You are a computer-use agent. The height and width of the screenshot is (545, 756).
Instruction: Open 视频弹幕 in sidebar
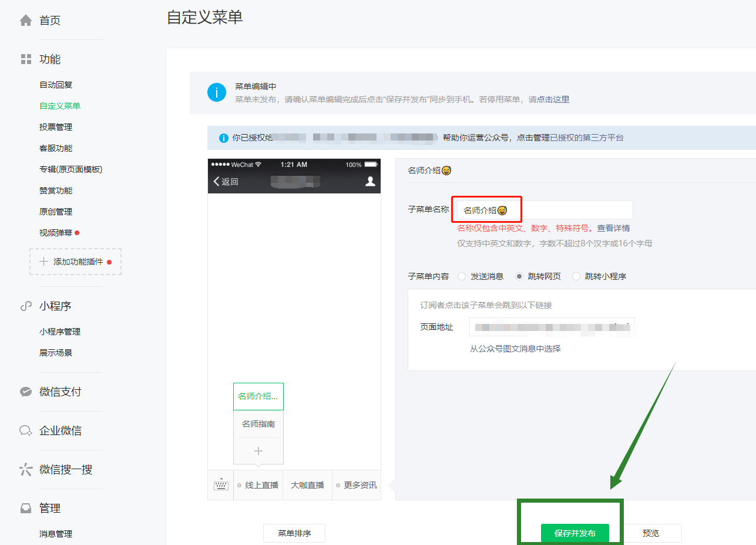[x=56, y=233]
